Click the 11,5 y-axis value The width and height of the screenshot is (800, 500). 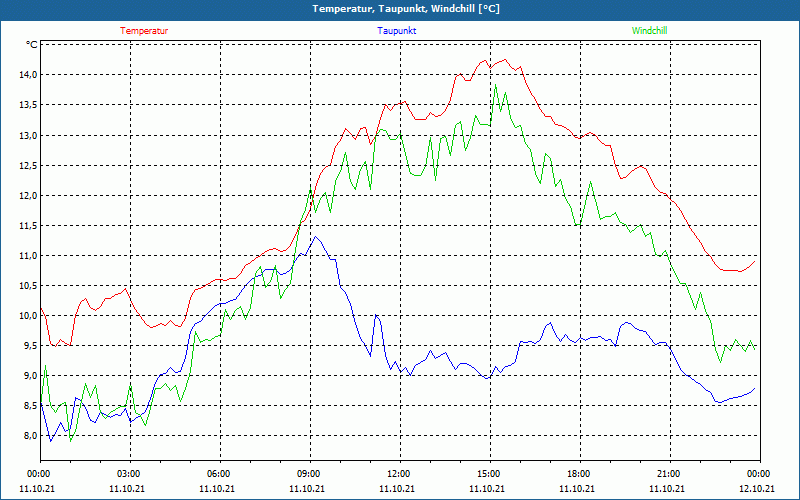[29, 226]
